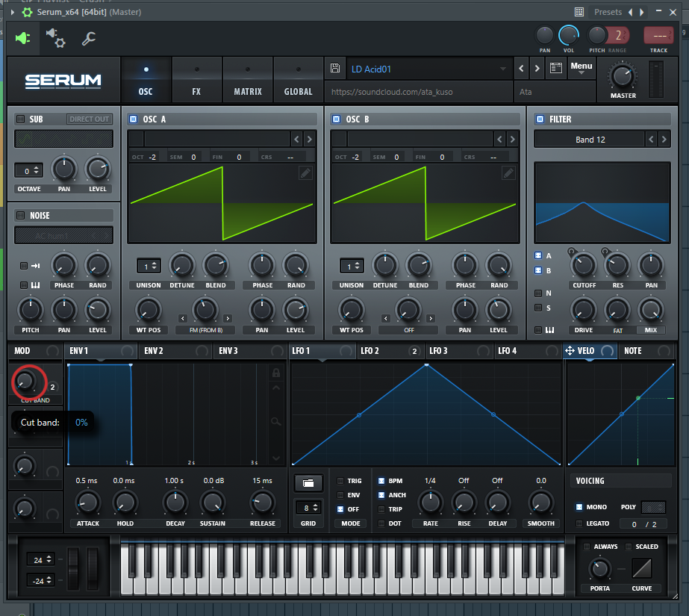The height and width of the screenshot is (616, 689).
Task: Open the preset browser list icon
Action: [556, 68]
